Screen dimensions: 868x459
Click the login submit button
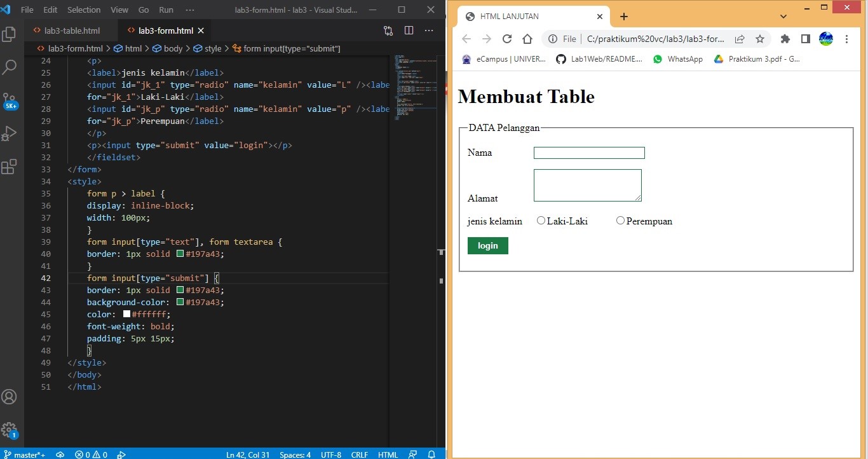point(488,245)
